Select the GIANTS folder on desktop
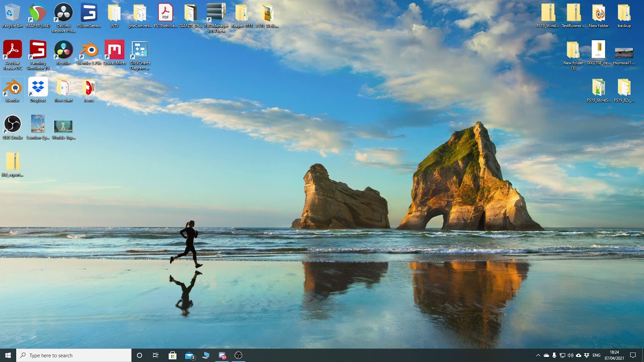Viewport: 644px width, 362px height. pos(191,16)
